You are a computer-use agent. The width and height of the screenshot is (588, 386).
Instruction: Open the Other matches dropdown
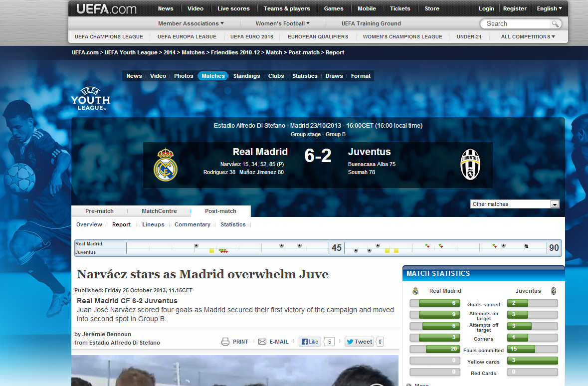click(x=515, y=204)
